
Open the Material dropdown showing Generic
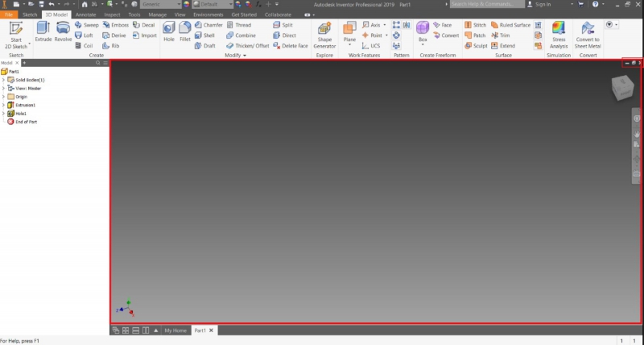(x=161, y=4)
